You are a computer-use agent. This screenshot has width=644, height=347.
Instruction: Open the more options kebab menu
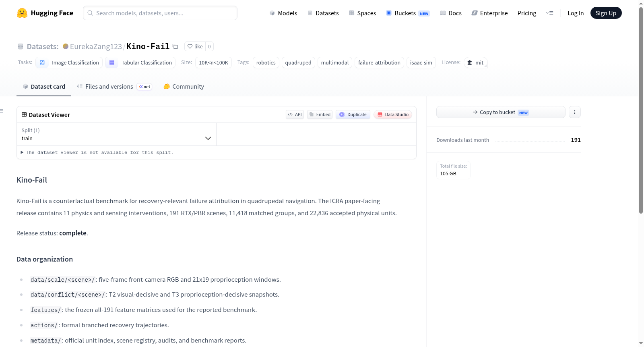click(575, 112)
